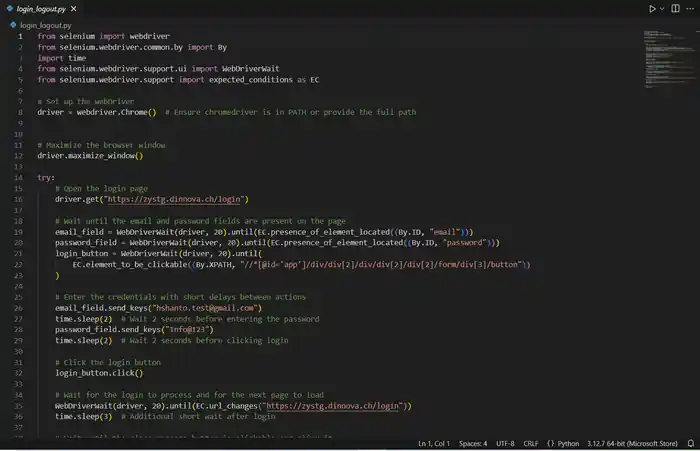Click the 'time.sleep(3)' call

83,417
